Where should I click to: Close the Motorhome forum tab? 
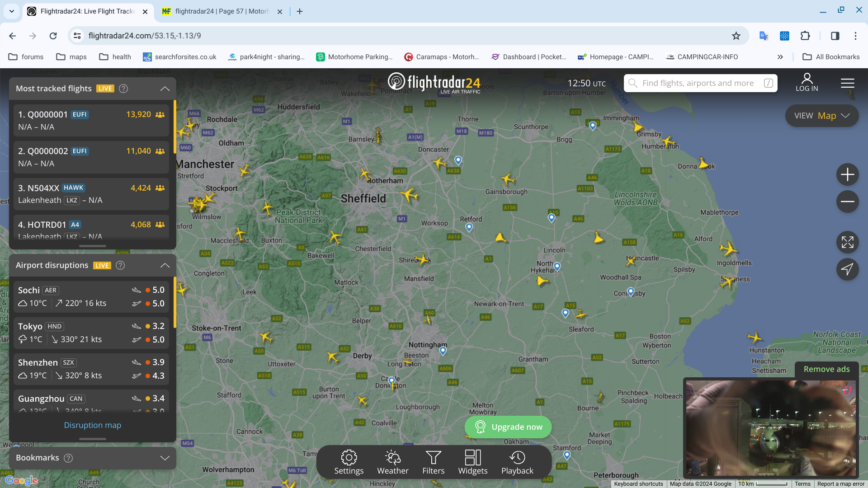click(279, 12)
